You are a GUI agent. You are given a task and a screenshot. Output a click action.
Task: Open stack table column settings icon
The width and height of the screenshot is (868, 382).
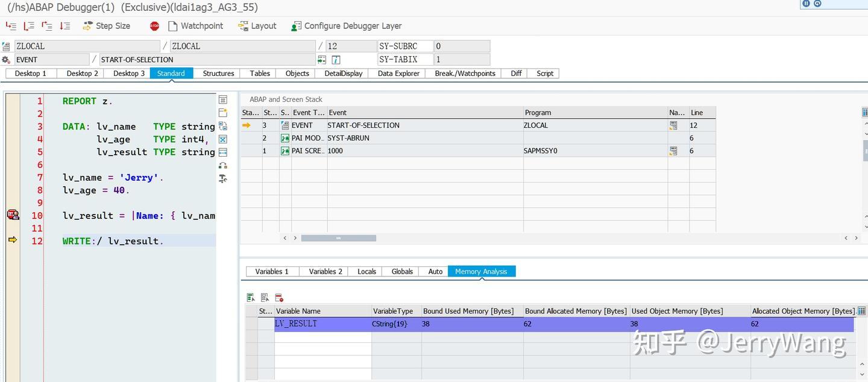pos(865,113)
